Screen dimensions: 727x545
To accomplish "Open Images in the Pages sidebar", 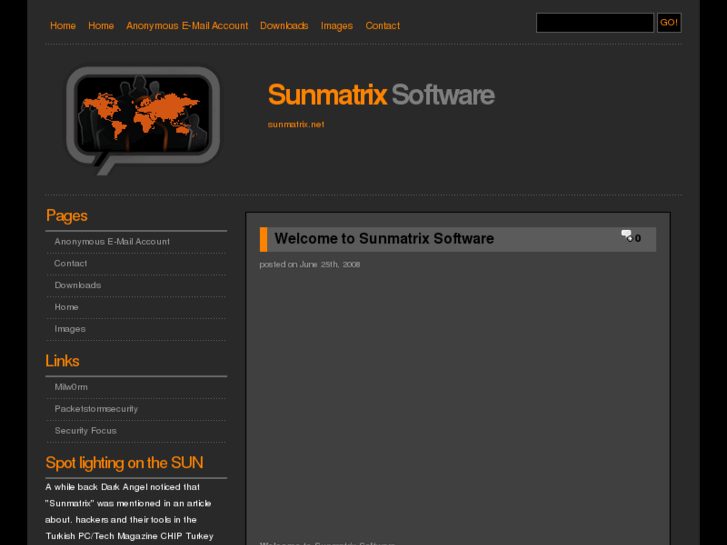I will click(x=70, y=329).
